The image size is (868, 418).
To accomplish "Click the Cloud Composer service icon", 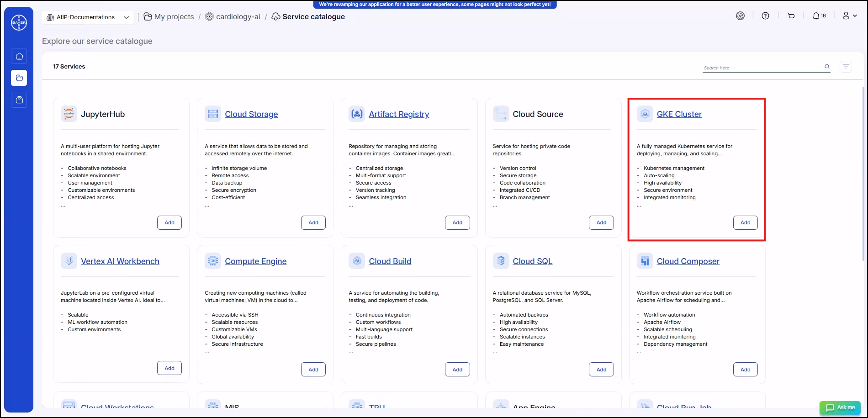I will pyautogui.click(x=645, y=261).
